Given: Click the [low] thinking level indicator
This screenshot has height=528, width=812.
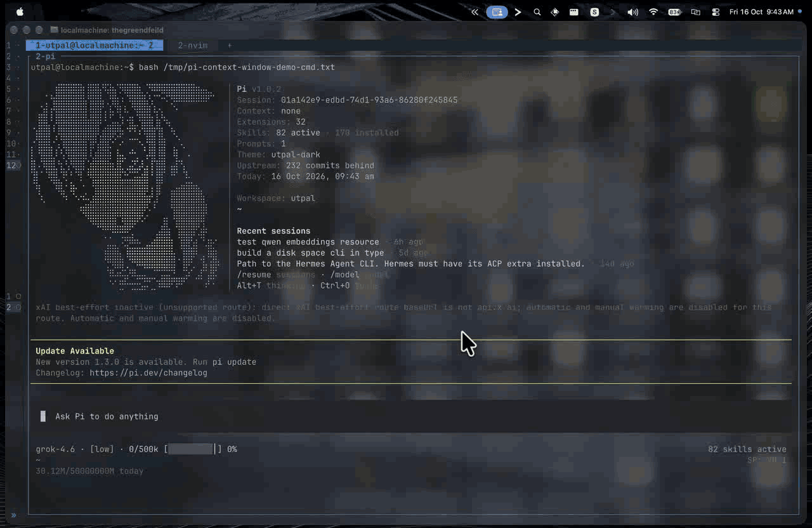Looking at the screenshot, I should click(x=101, y=449).
